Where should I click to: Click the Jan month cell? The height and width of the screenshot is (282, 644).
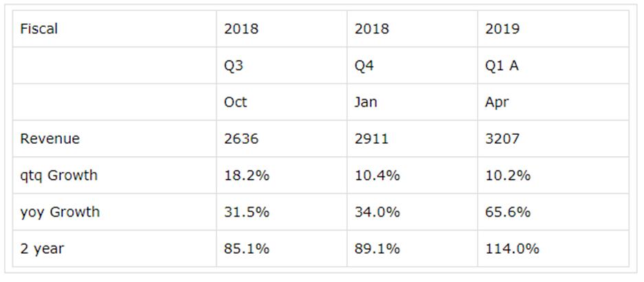366,102
